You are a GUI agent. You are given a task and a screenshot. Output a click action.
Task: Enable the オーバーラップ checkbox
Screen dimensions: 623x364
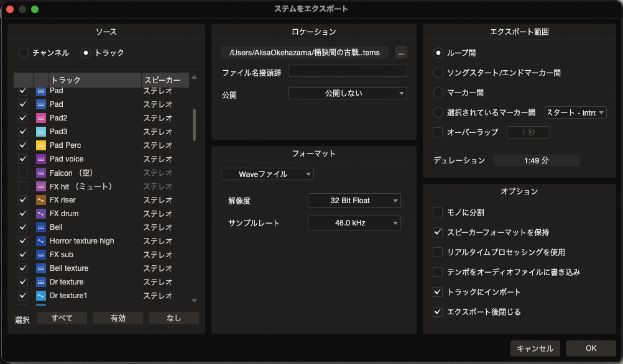438,132
